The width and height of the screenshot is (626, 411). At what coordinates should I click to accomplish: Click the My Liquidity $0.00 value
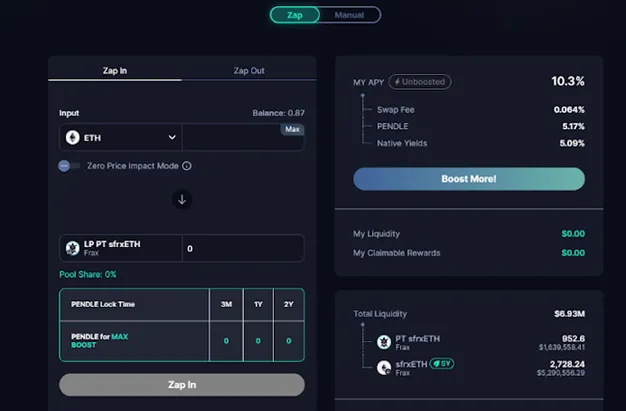(573, 234)
